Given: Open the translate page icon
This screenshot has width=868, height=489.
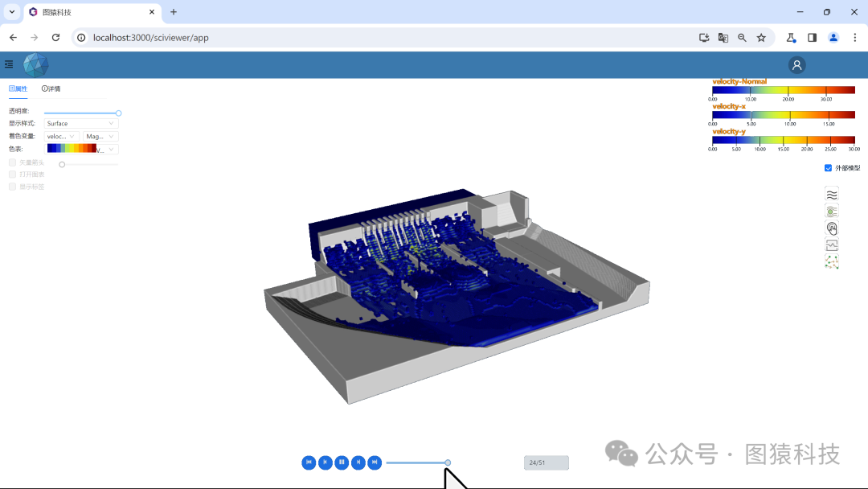Looking at the screenshot, I should [x=723, y=38].
